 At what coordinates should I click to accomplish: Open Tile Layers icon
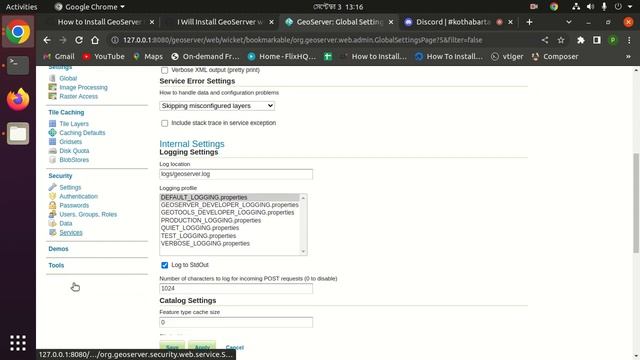click(x=52, y=123)
